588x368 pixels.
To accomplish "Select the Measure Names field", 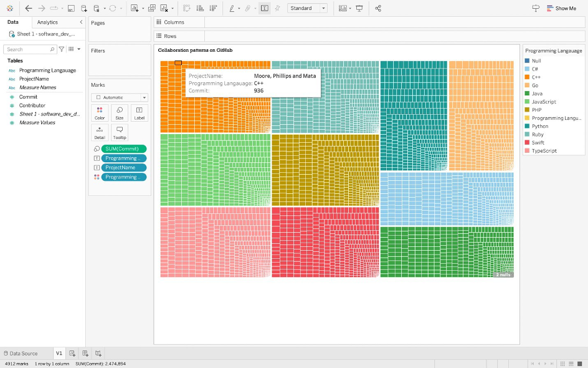I will click(x=37, y=87).
